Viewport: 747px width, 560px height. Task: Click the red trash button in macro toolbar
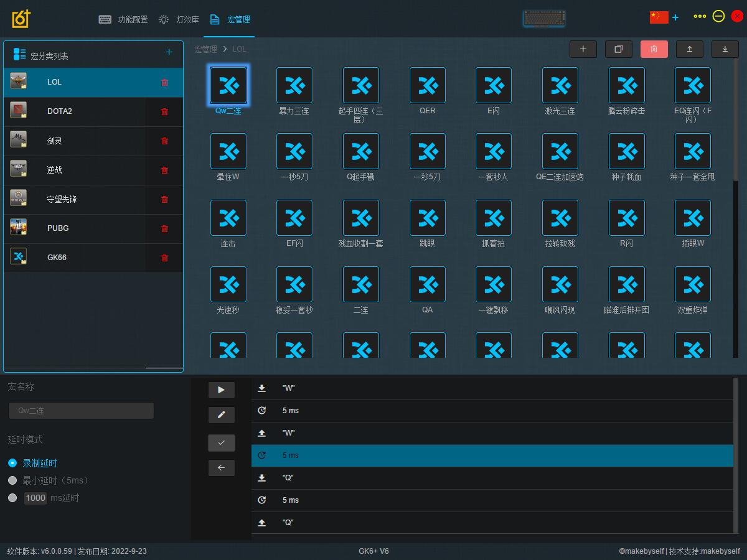(654, 49)
